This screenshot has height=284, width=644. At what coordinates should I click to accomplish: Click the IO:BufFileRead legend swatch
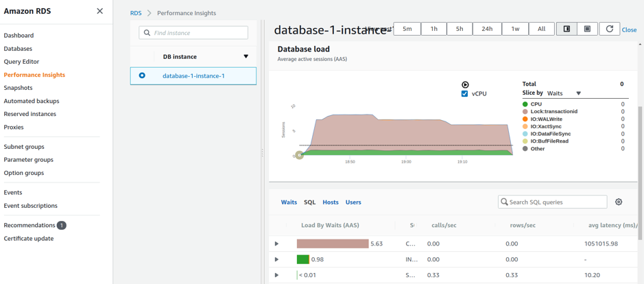click(525, 141)
